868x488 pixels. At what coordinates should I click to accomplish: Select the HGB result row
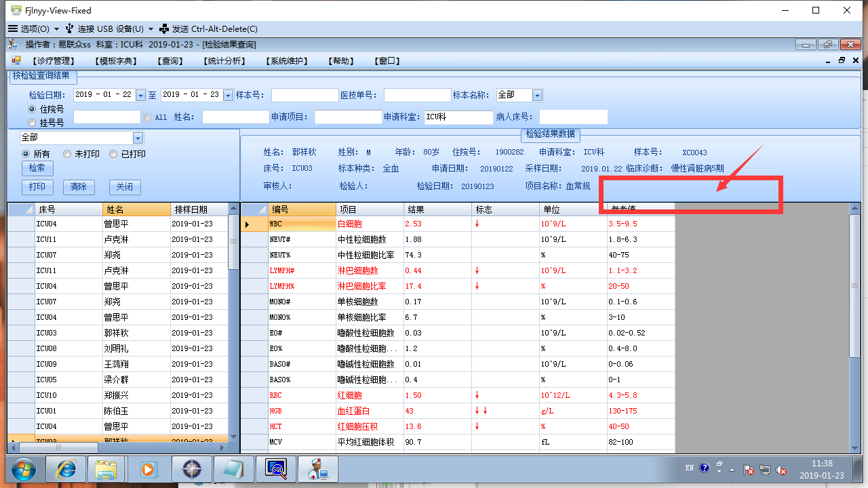(458, 411)
